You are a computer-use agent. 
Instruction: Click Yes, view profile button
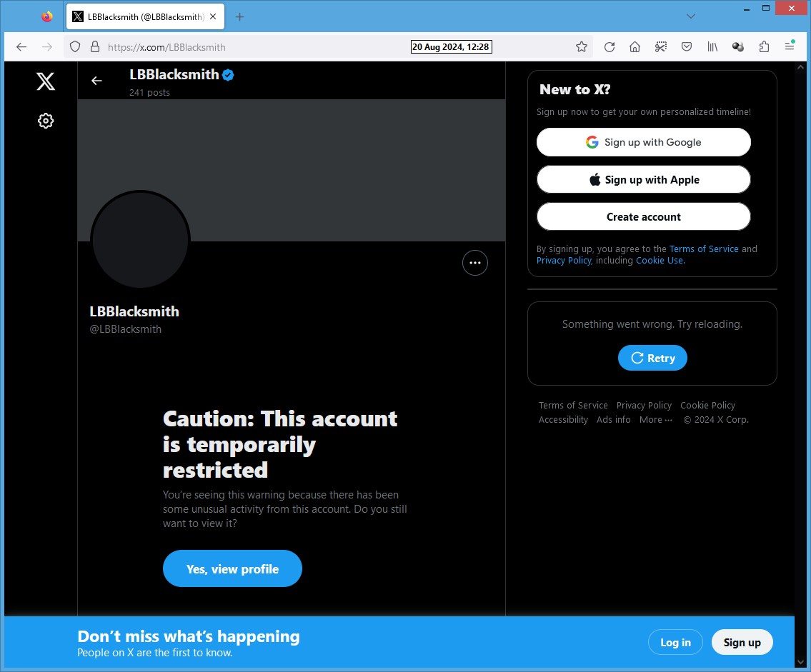(232, 568)
